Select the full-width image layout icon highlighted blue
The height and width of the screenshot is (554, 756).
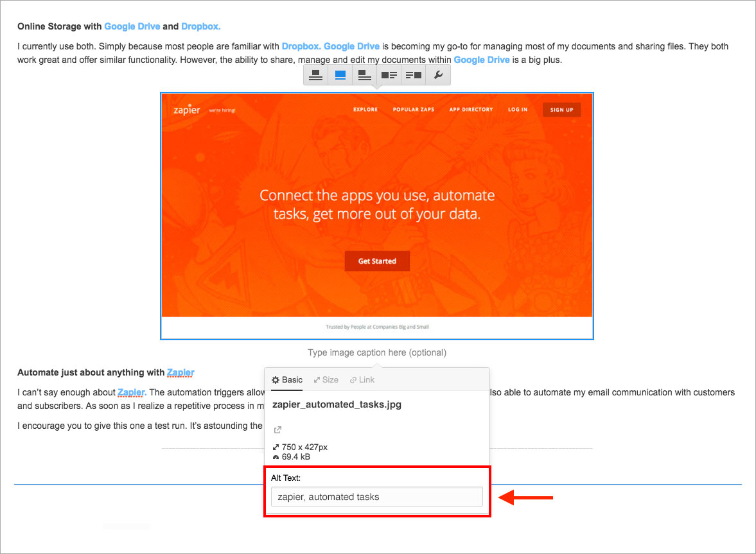click(x=340, y=75)
